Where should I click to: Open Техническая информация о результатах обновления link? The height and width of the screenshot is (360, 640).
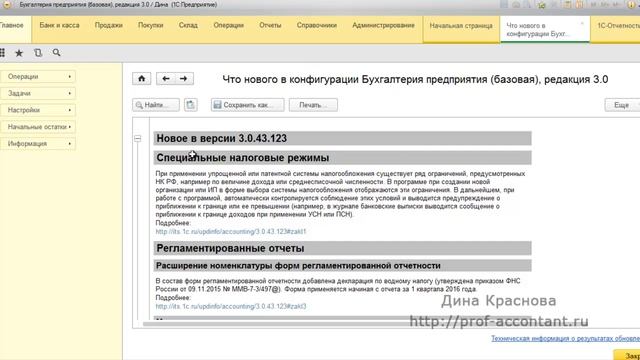[x=565, y=338]
